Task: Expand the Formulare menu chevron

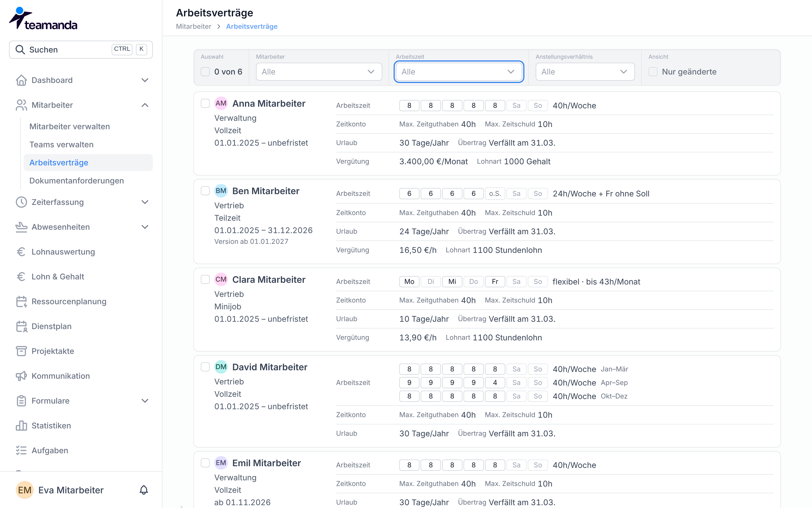Action: click(145, 401)
